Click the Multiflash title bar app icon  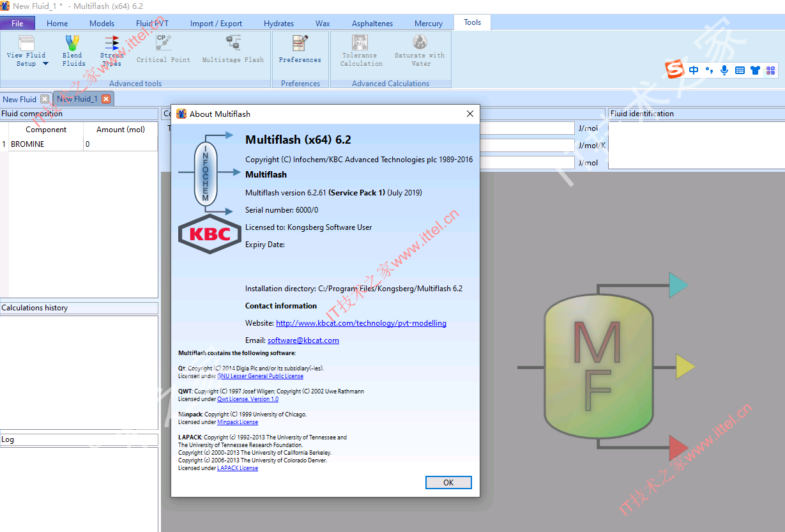[5, 6]
